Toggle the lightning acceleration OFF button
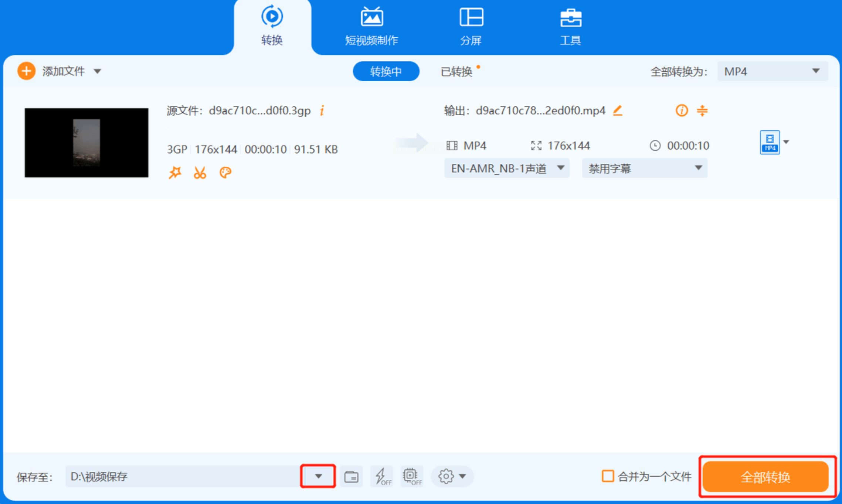This screenshot has width=842, height=504. pyautogui.click(x=382, y=477)
